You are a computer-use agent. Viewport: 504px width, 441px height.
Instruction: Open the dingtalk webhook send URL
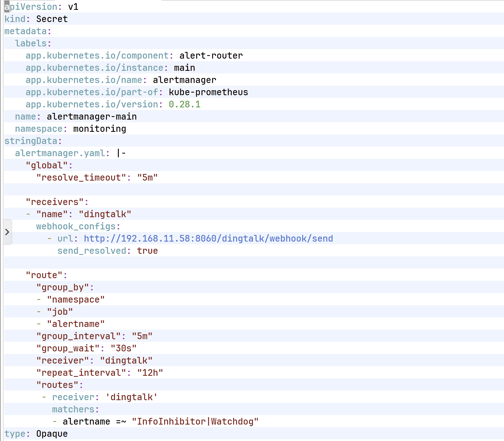click(208, 239)
